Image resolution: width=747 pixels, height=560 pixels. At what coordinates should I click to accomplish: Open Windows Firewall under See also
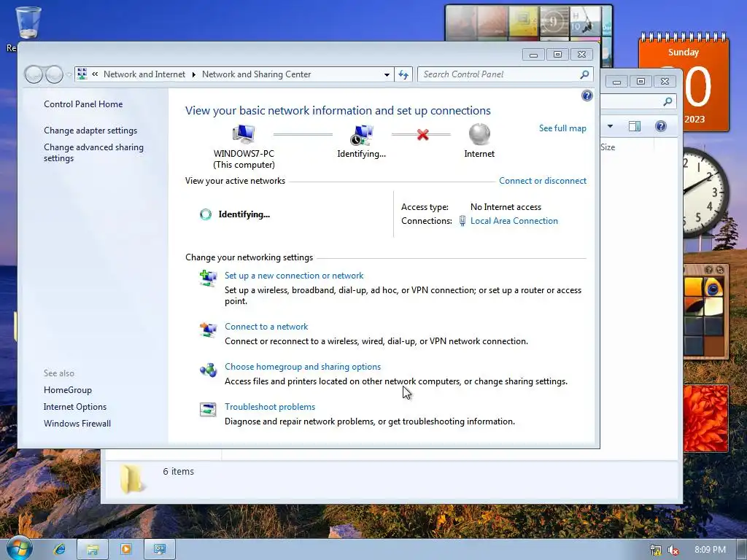point(77,424)
